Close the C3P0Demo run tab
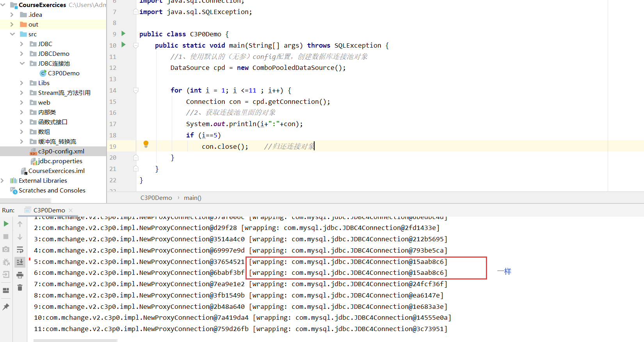644x342 pixels. point(71,210)
